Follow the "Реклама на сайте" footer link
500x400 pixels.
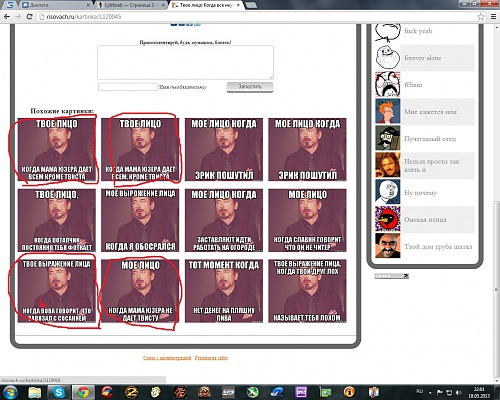[211, 358]
